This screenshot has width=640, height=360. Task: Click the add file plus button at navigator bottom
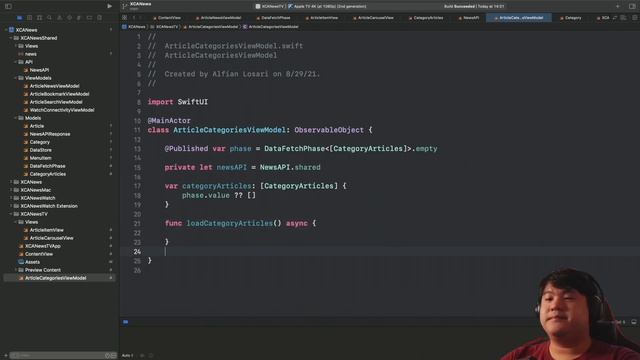click(6, 356)
